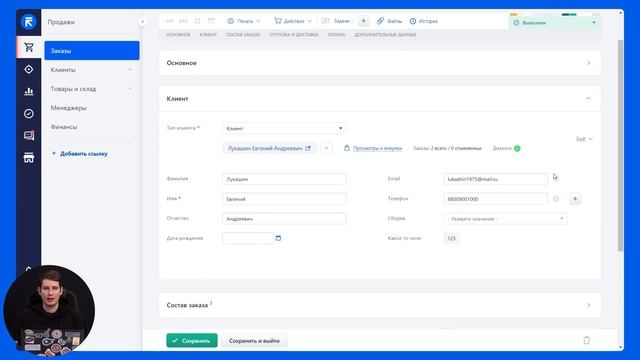Image resolution: width=640 pixels, height=360 pixels.
Task: Collapse the Продажи side panel arrow
Action: click(142, 22)
